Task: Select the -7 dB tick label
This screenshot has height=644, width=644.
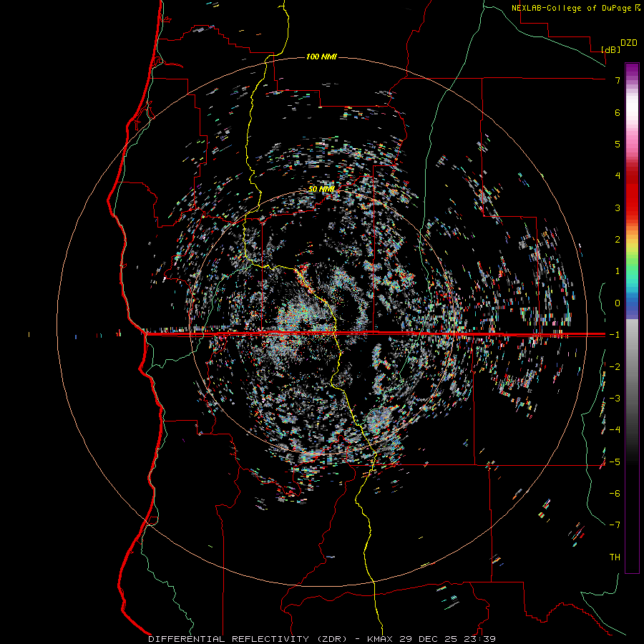Action: (x=615, y=525)
